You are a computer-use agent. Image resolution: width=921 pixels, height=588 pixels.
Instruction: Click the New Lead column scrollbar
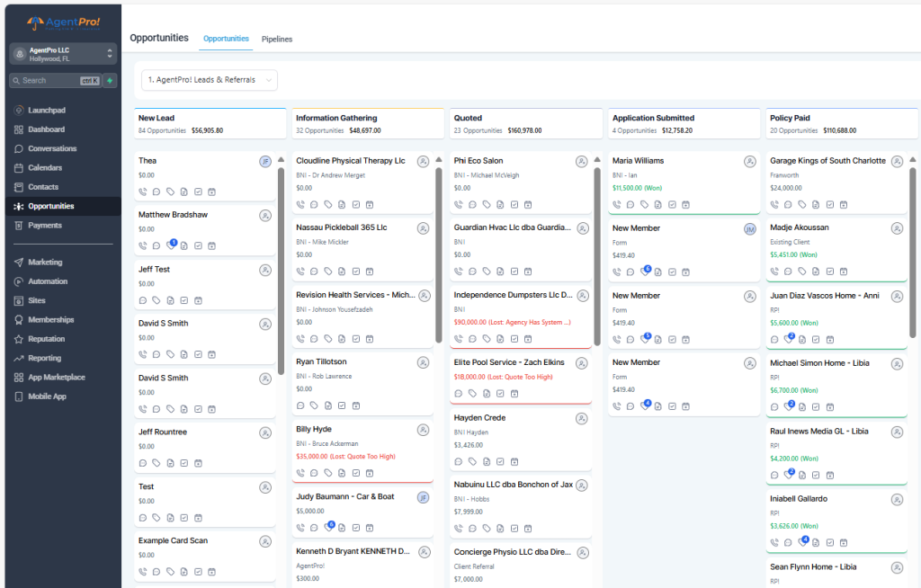[x=282, y=272]
